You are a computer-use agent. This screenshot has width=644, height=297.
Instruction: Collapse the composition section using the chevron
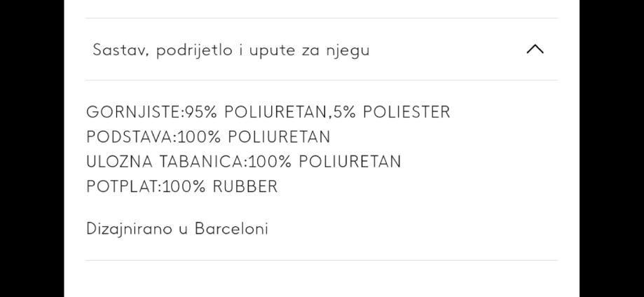(x=535, y=50)
